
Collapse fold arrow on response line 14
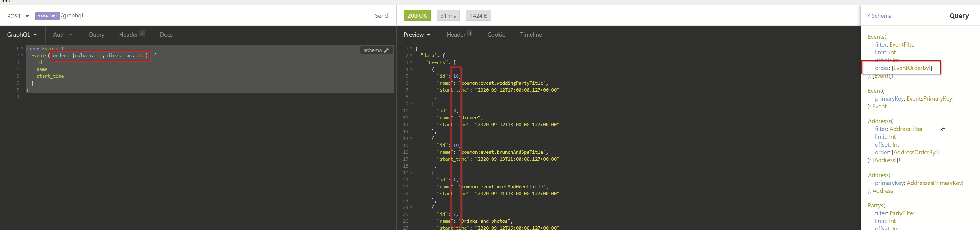(411, 139)
